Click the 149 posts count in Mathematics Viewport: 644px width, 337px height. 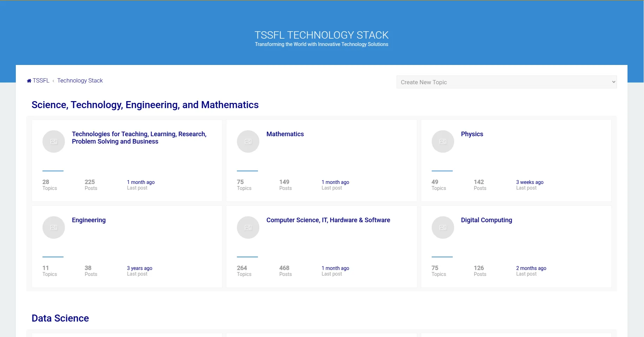click(284, 182)
